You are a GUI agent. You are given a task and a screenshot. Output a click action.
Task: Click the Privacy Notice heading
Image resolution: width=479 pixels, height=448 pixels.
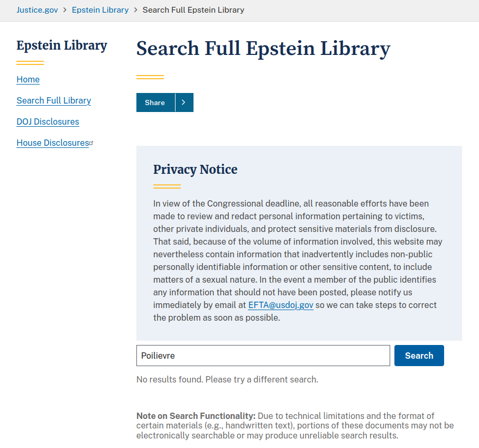click(195, 170)
